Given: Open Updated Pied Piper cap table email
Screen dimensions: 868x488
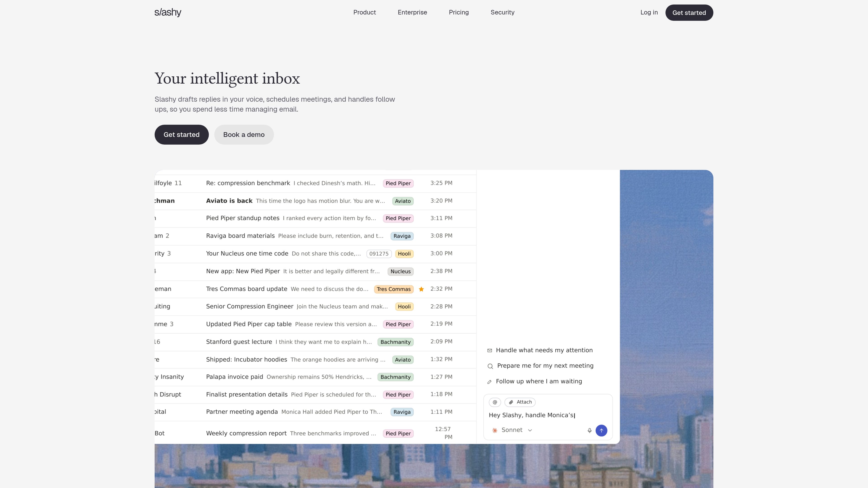Looking at the screenshot, I should (315, 324).
